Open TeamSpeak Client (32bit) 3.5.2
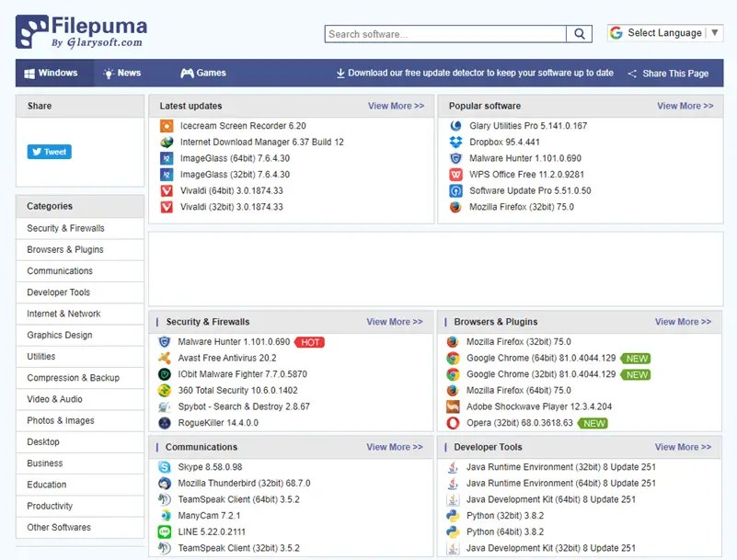Viewport: 737px width, 560px height. coord(239,548)
